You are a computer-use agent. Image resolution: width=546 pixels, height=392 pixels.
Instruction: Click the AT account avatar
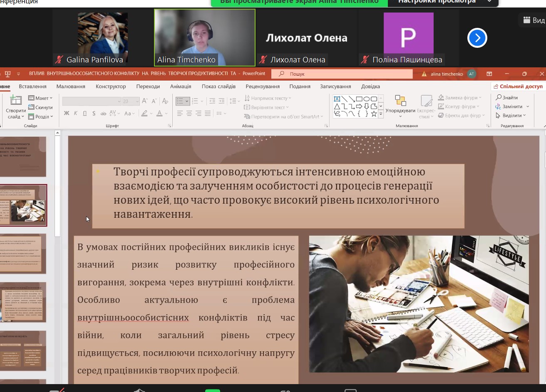click(x=471, y=74)
